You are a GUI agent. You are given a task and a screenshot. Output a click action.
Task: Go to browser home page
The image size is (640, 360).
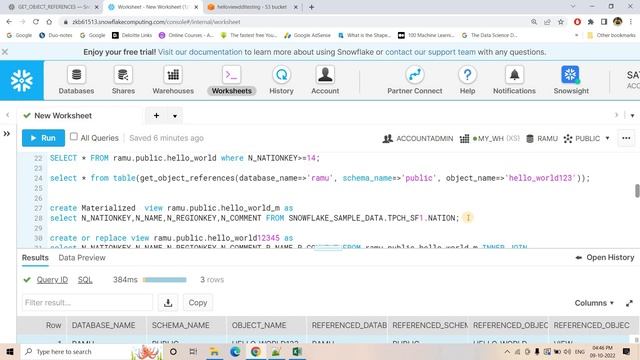pos(49,22)
